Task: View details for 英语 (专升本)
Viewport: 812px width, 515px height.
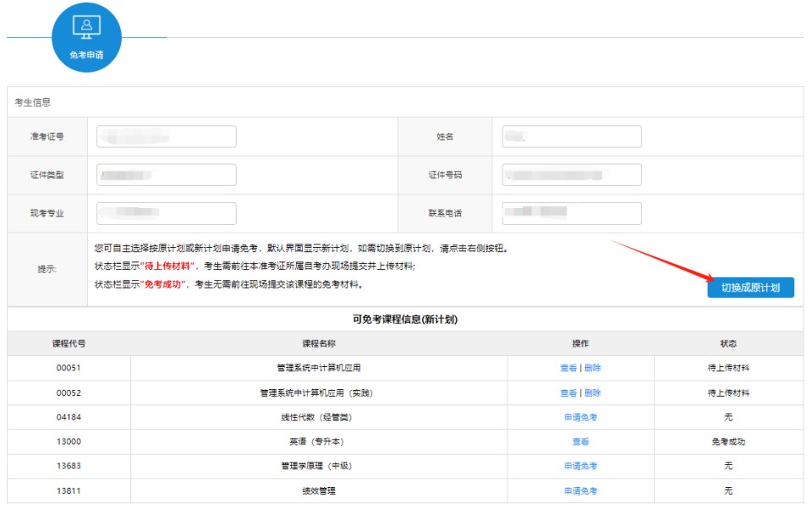Action: point(580,442)
